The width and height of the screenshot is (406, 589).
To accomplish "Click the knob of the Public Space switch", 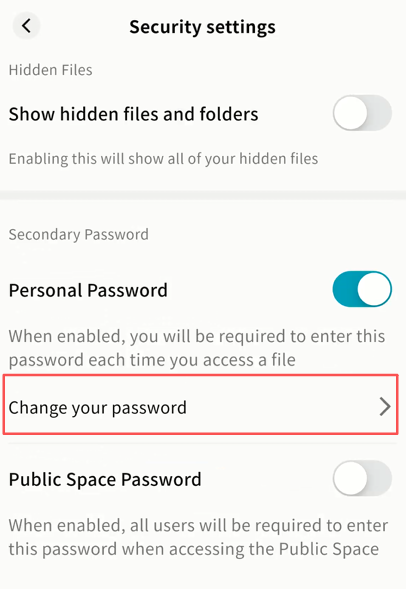I will pos(350,478).
